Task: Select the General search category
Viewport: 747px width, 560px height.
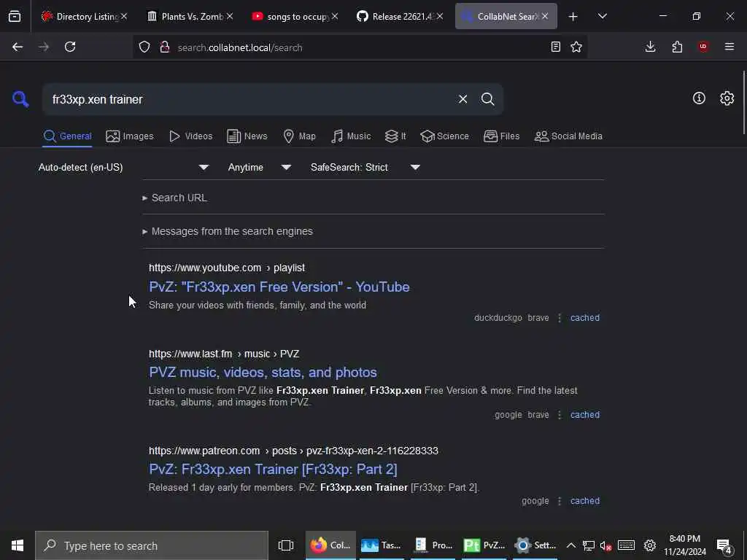Action: click(x=67, y=136)
